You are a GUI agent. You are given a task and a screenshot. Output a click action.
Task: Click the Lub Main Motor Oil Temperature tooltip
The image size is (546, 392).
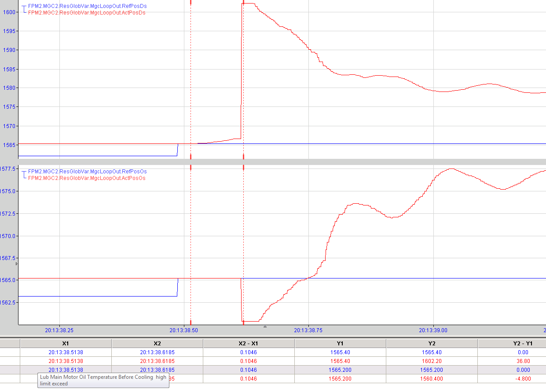103,380
